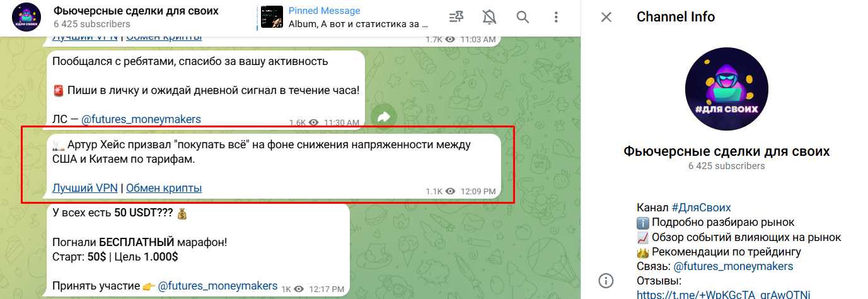868x299 pixels.
Task: Open search in channel
Action: click(x=523, y=17)
